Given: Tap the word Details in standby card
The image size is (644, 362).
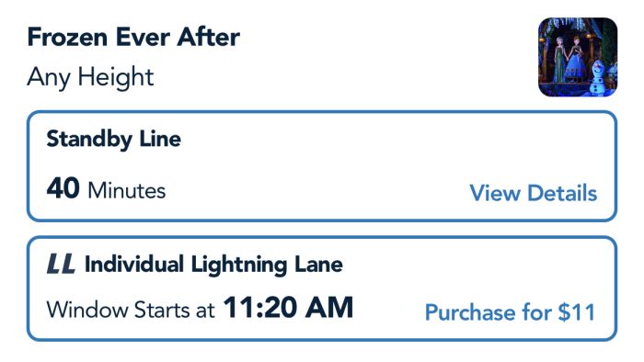Looking at the screenshot, I should (x=562, y=193).
